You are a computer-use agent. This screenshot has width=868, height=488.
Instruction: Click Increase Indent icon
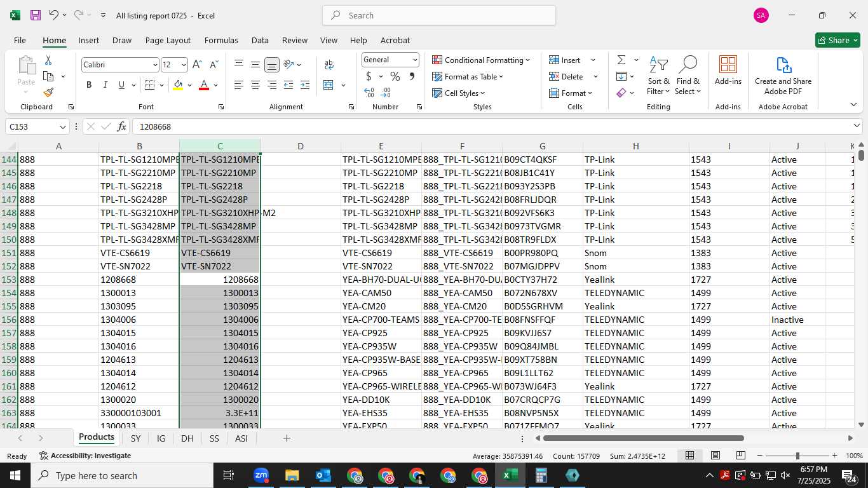(305, 85)
